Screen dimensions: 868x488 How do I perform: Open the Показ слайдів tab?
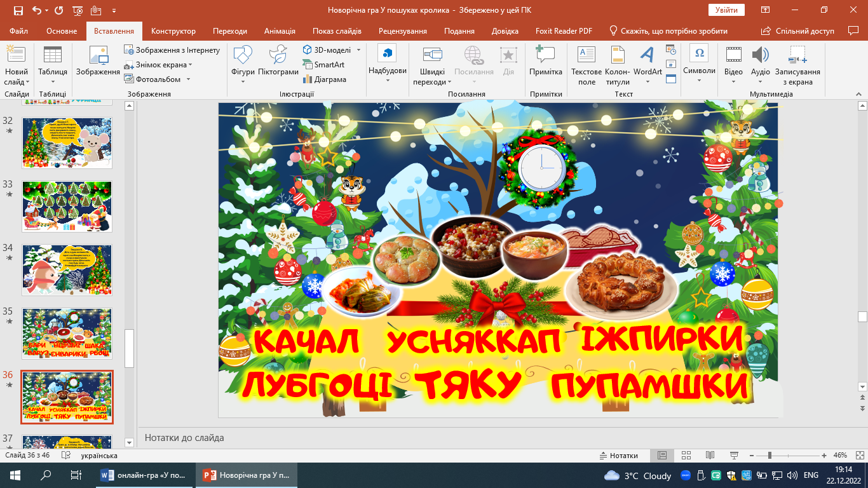(x=337, y=31)
